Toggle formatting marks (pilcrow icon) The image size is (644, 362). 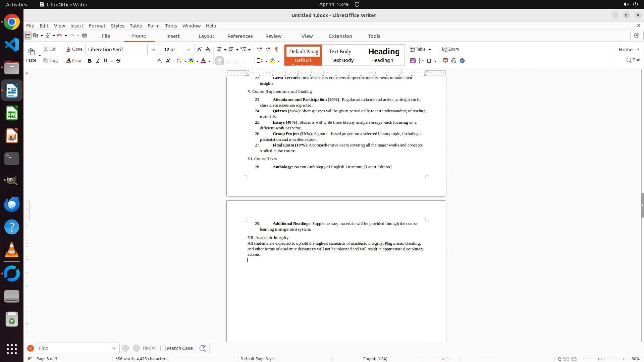(x=276, y=49)
